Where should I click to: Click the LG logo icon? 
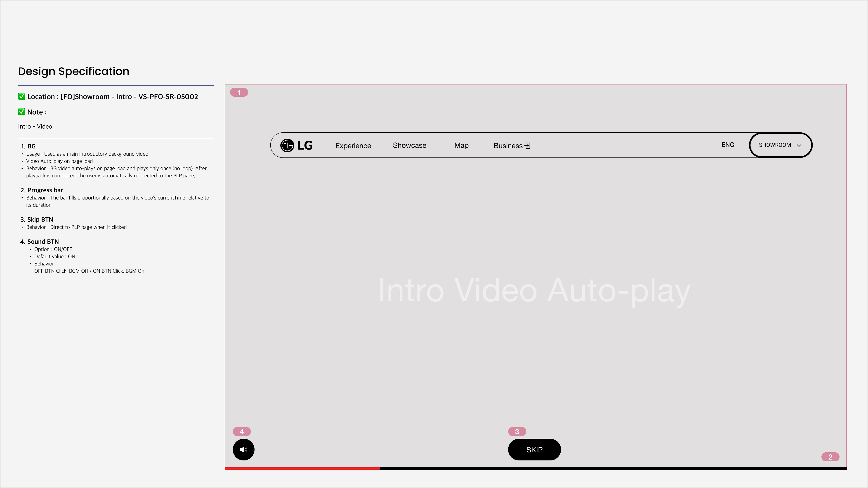pyautogui.click(x=287, y=145)
